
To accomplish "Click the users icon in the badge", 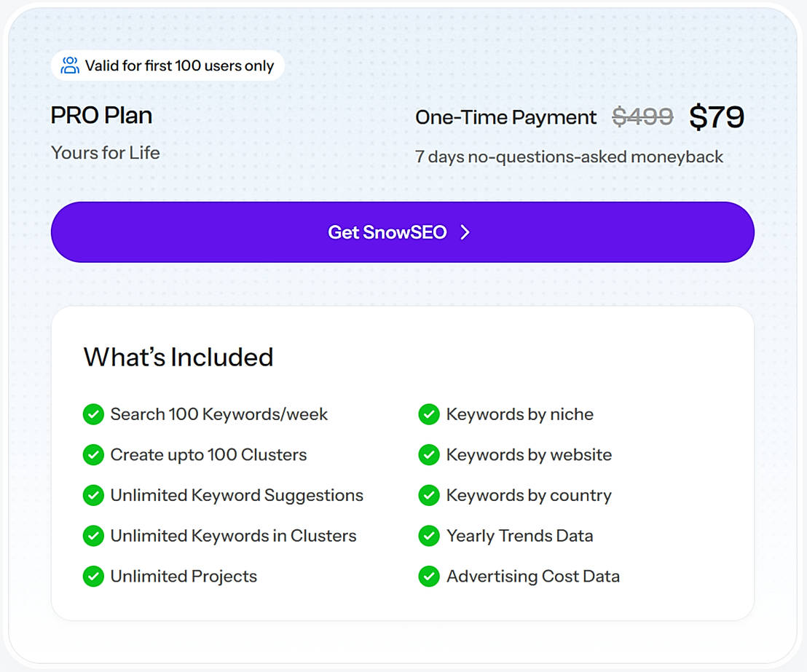I will click(70, 66).
